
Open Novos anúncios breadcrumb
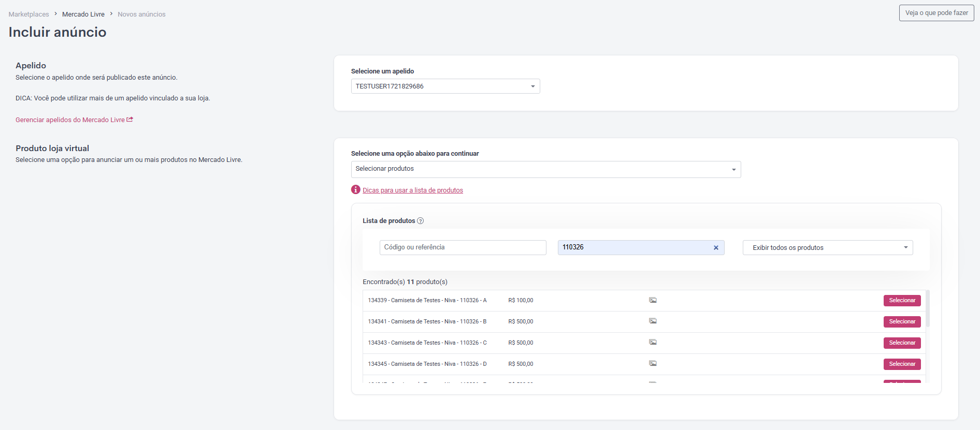pos(141,14)
